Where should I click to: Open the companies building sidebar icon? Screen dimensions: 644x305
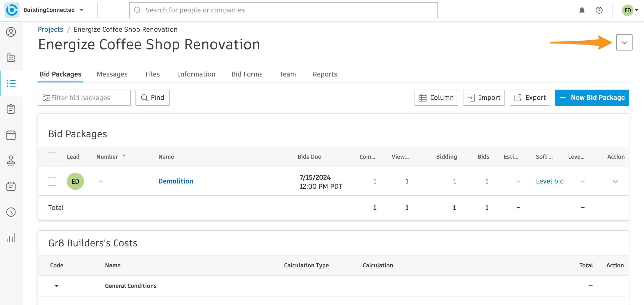(x=11, y=58)
